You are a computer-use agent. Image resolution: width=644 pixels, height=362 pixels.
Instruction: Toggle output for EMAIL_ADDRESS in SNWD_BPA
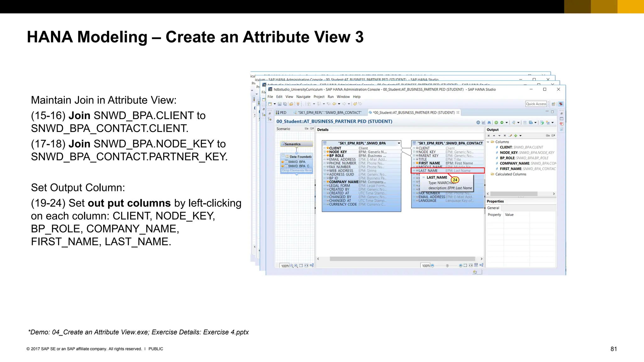coord(327,159)
